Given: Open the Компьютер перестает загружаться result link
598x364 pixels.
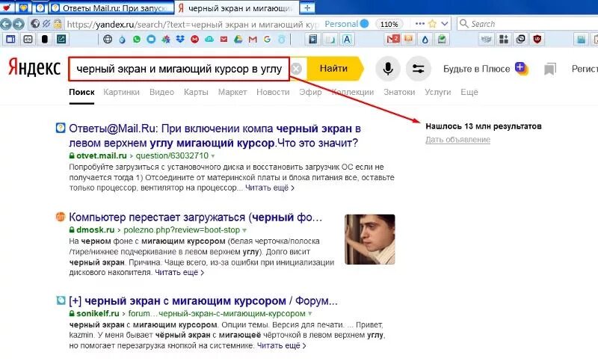Looking at the screenshot, I should point(196,218).
